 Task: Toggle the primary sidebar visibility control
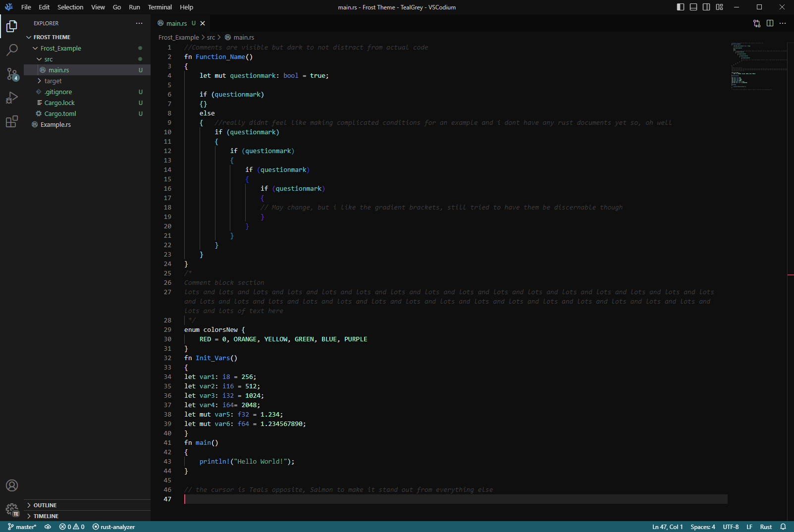681,7
